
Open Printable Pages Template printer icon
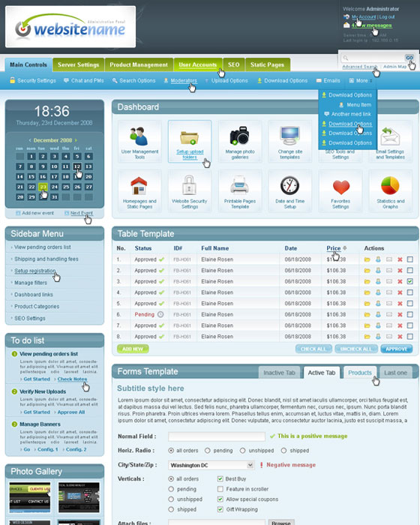240,190
